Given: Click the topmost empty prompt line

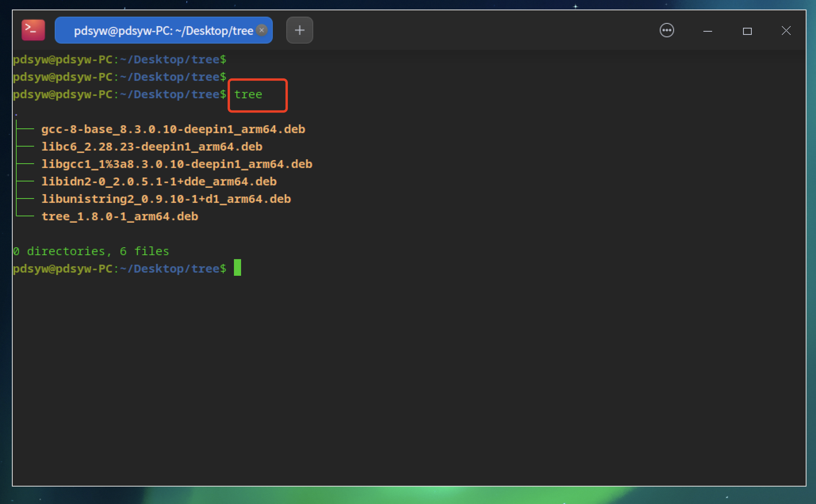Looking at the screenshot, I should point(120,59).
